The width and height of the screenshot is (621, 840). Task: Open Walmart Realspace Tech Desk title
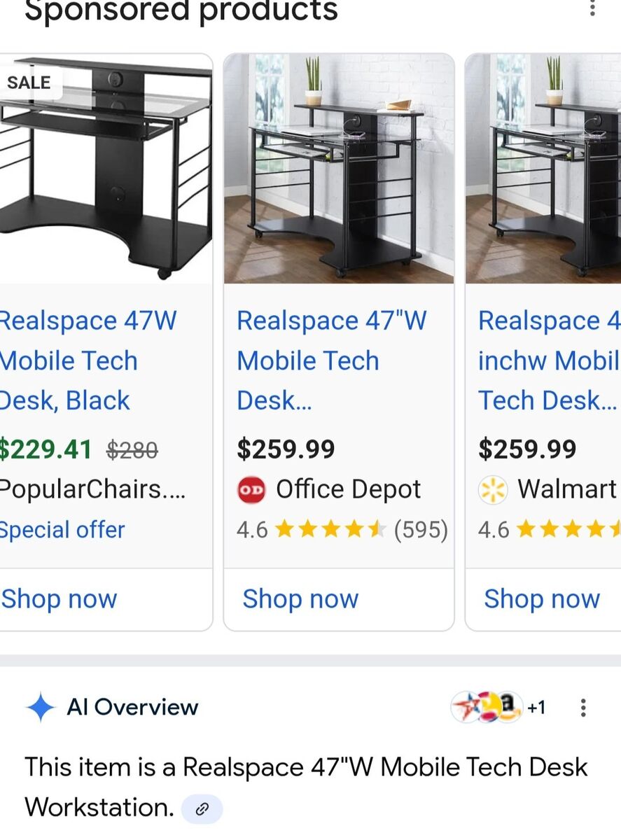(x=550, y=360)
